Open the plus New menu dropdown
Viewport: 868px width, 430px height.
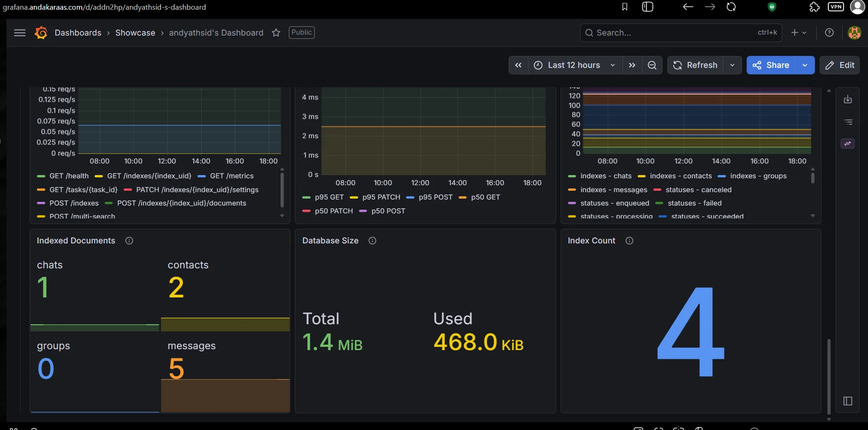pyautogui.click(x=799, y=33)
